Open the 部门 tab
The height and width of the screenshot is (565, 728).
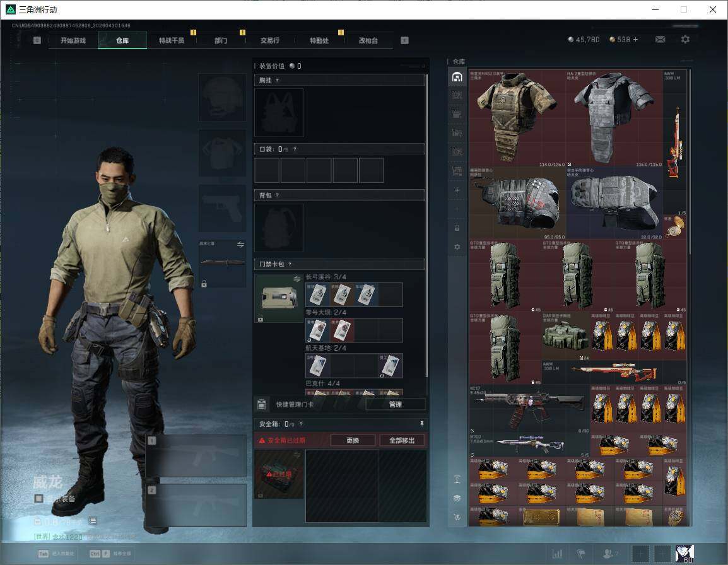221,40
